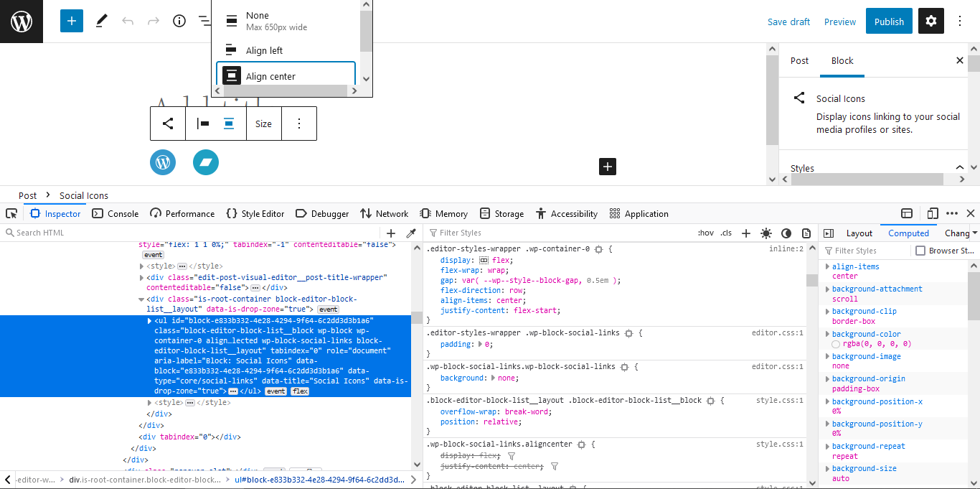Select the pencil Tools icon
Viewport: 980px width, 489px height.
click(x=101, y=22)
